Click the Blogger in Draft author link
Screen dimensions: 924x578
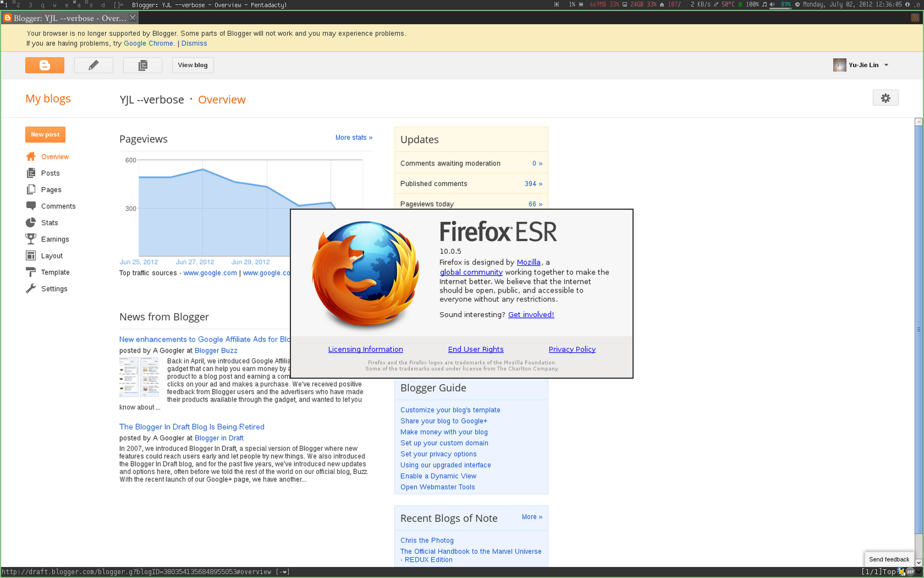[x=219, y=438]
